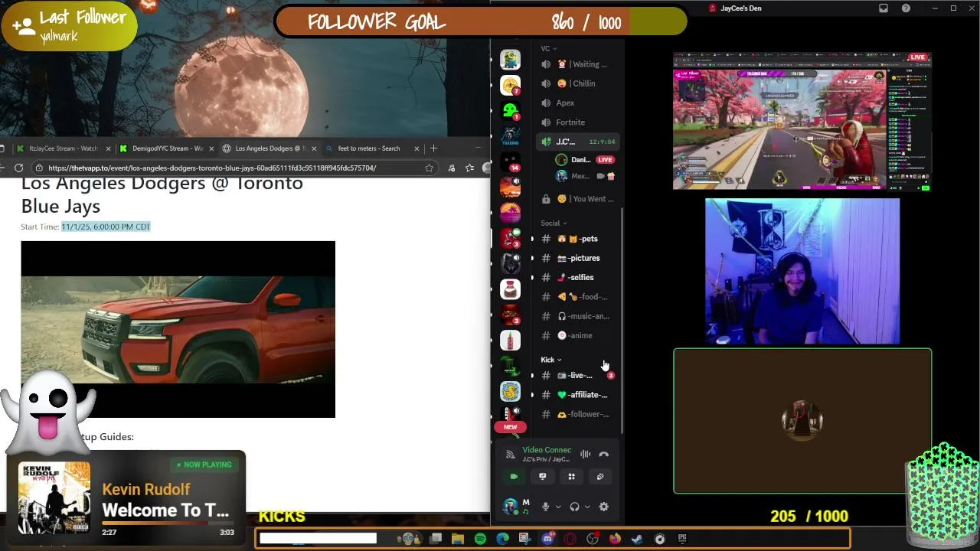Select the Mex... user in voice channel
The width and height of the screenshot is (980, 551).
(585, 176)
